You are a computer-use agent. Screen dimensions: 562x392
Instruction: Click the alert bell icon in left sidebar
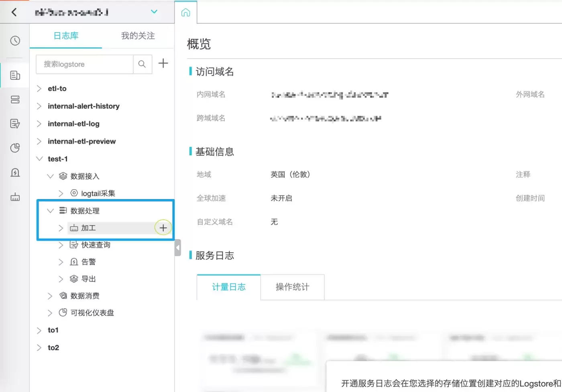point(15,173)
